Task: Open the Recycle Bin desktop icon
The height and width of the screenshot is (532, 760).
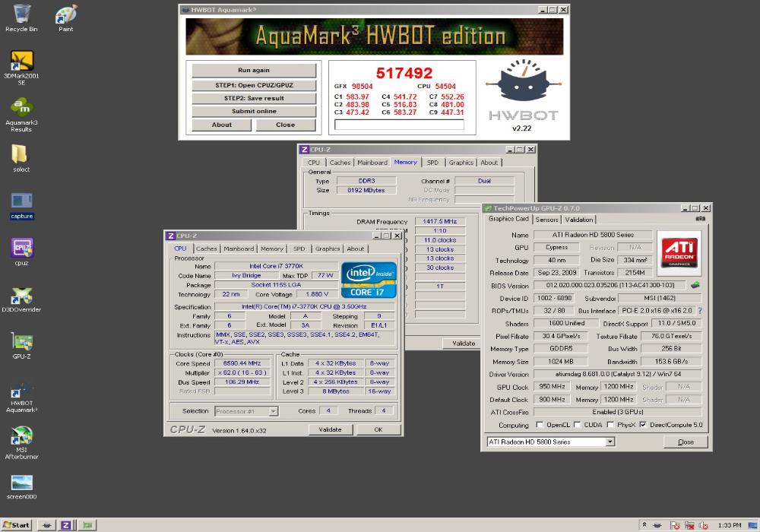Action: (x=21, y=18)
